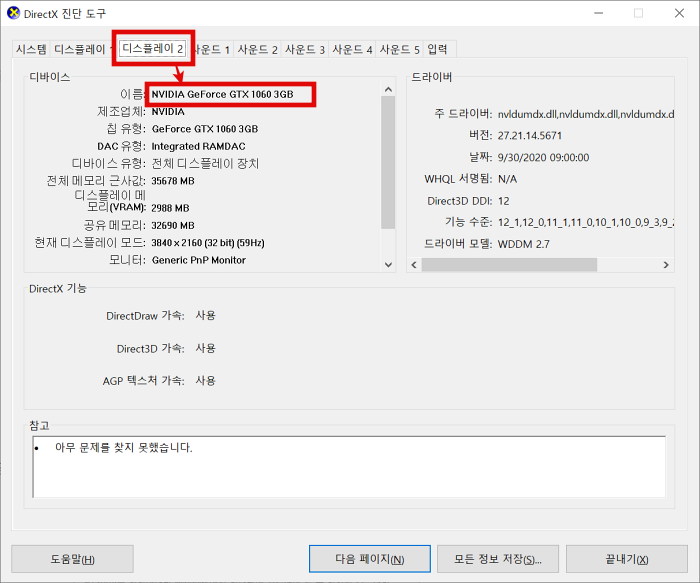Click the 도움말(H) button
Screen dimensions: 700x583
click(x=72, y=559)
